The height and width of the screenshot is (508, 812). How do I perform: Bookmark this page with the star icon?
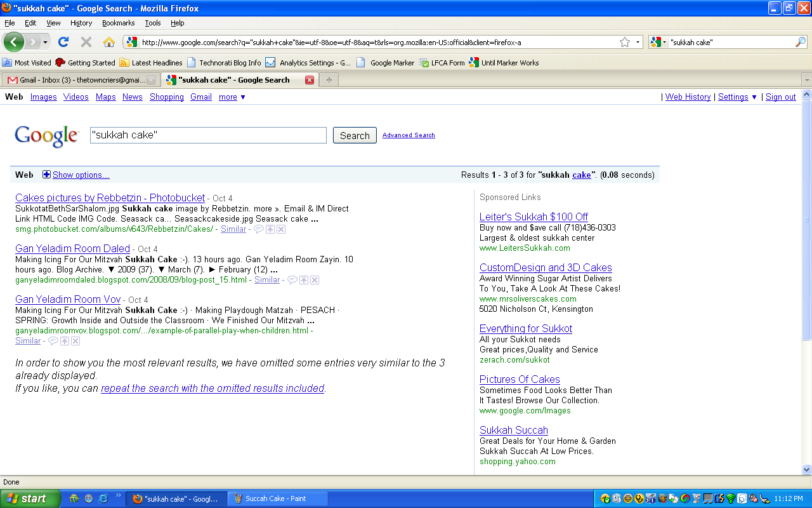tap(625, 42)
